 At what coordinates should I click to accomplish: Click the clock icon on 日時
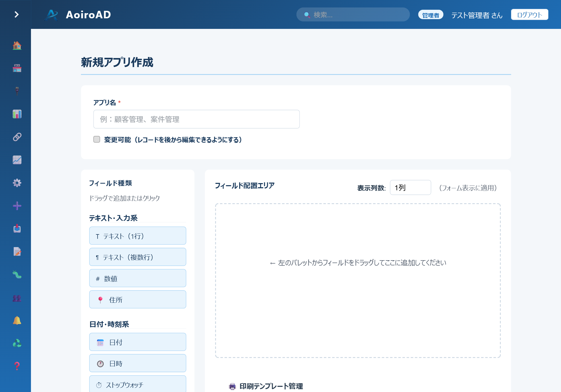click(x=100, y=364)
